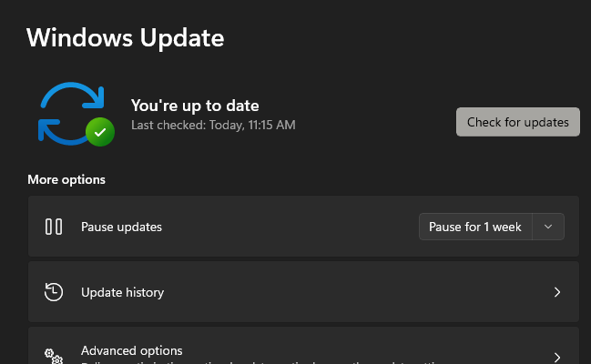This screenshot has width=591, height=364.
Task: Click the Pause updates label text
Action: (121, 227)
